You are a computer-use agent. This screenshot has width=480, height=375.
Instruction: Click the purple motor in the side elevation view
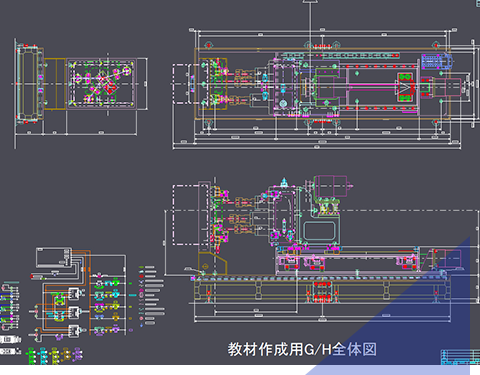[x=333, y=186]
